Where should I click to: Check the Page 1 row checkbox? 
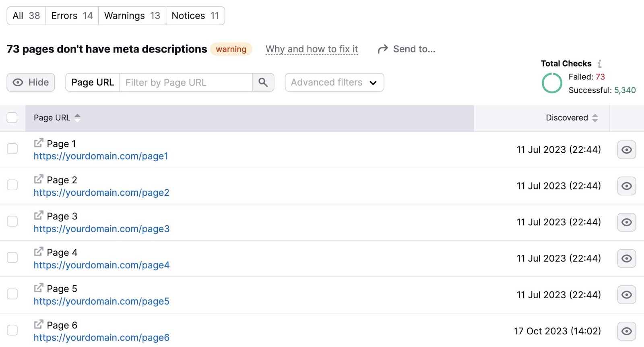pyautogui.click(x=12, y=149)
